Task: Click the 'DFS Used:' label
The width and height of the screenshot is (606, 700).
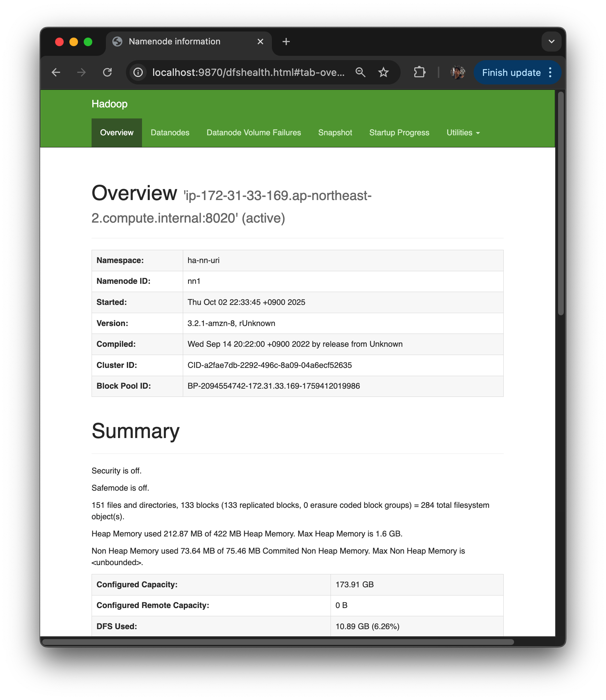Action: (117, 627)
